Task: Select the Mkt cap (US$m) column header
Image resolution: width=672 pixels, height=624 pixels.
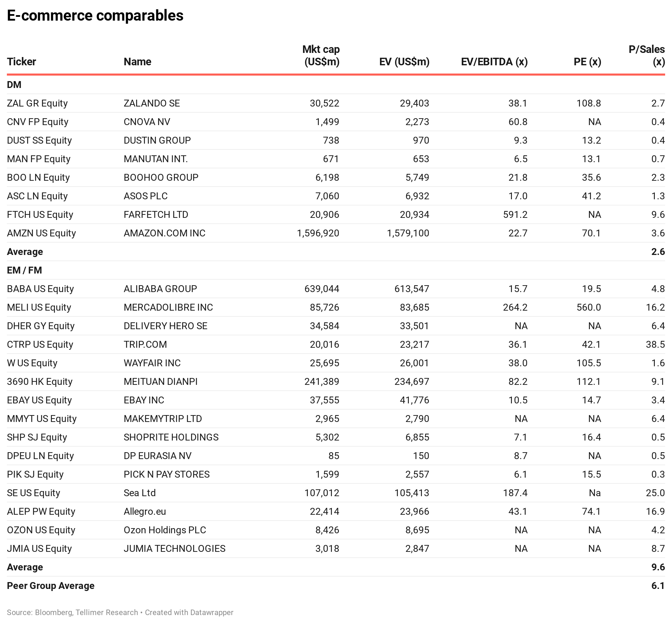Action: point(321,56)
